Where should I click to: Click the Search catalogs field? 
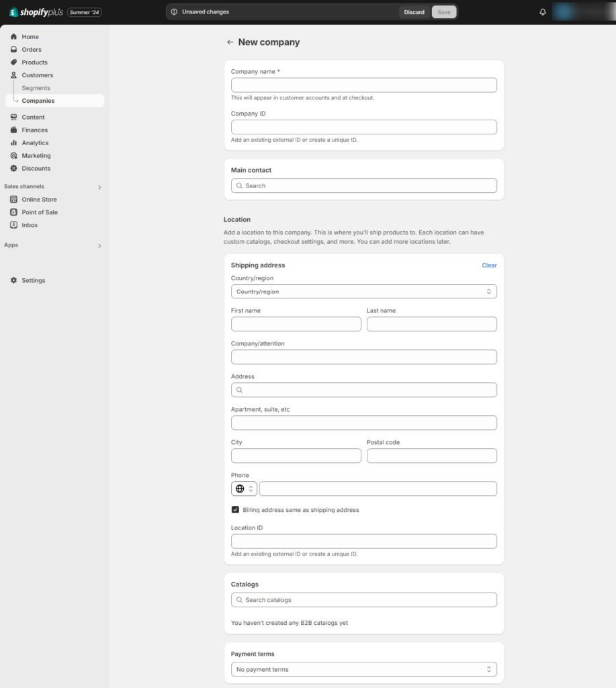363,600
